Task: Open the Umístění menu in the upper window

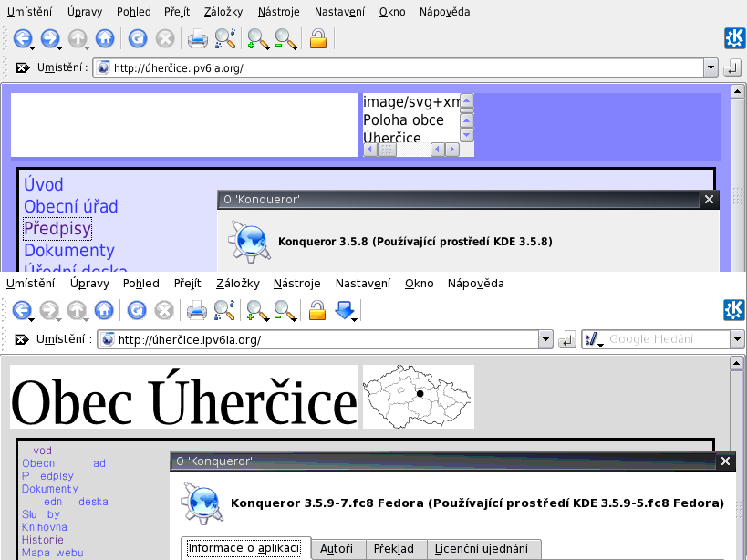Action: (x=29, y=12)
